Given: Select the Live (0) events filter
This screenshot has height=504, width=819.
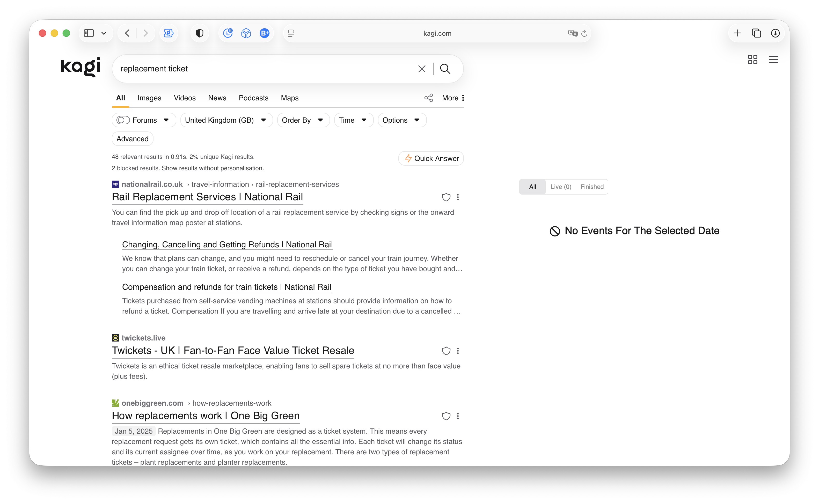Looking at the screenshot, I should [561, 187].
